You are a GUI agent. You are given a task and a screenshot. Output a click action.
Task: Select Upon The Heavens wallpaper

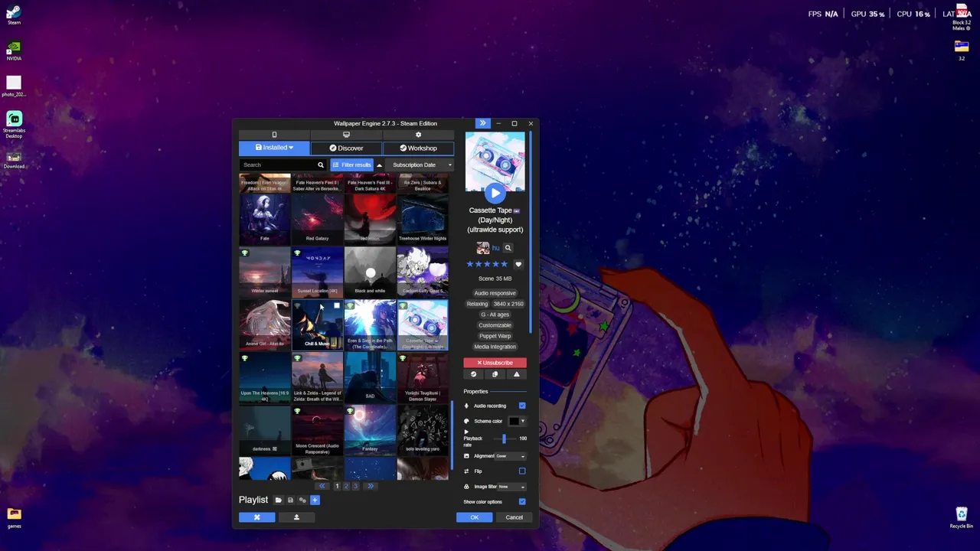pos(265,377)
